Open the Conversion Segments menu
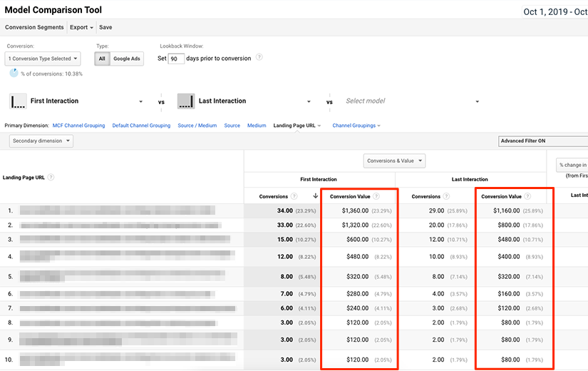Image resolution: width=588 pixels, height=371 pixels. click(x=34, y=27)
